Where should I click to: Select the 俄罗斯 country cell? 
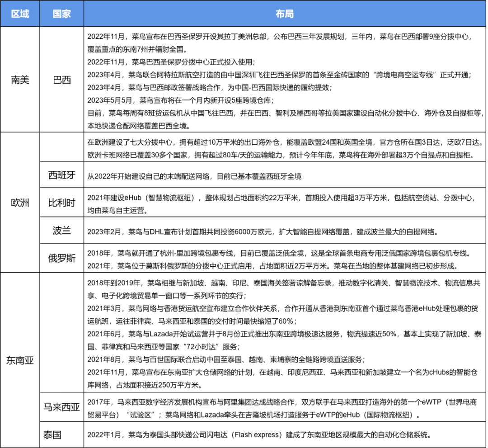pos(61,258)
